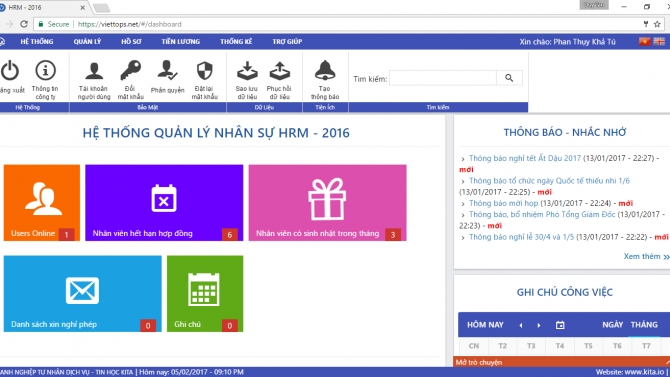The width and height of the screenshot is (670, 377).
Task: Click the browser address bar URL
Action: point(129,24)
